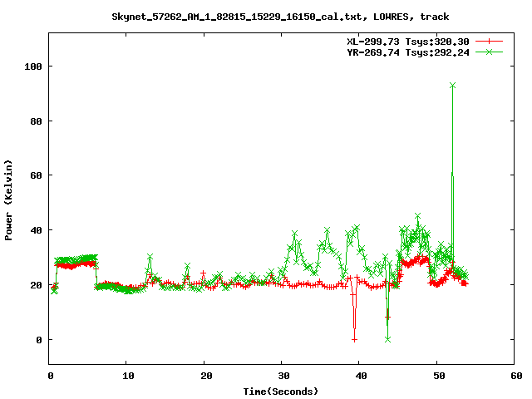Click x-axis tick label 60

pos(516,376)
